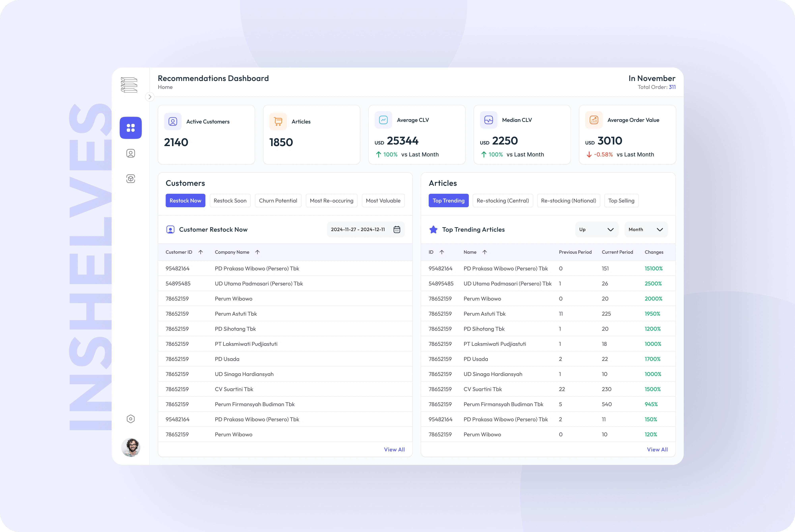Click View All under customers table
795x532 pixels.
(394, 450)
